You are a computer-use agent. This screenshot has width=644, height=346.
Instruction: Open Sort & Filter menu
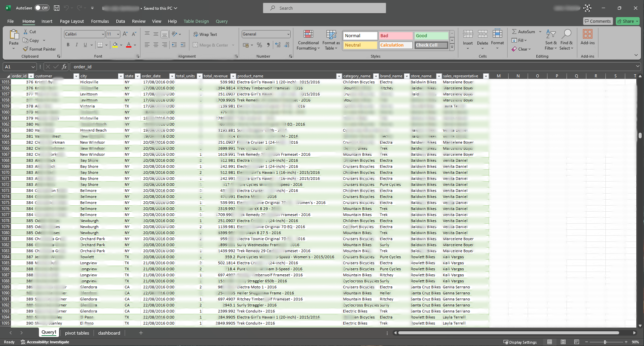pyautogui.click(x=551, y=40)
